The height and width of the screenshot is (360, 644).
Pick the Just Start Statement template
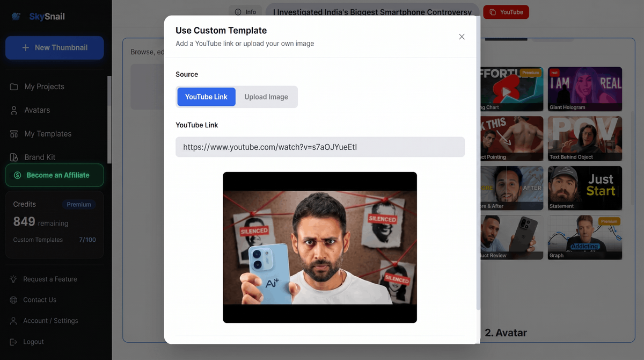[585, 188]
